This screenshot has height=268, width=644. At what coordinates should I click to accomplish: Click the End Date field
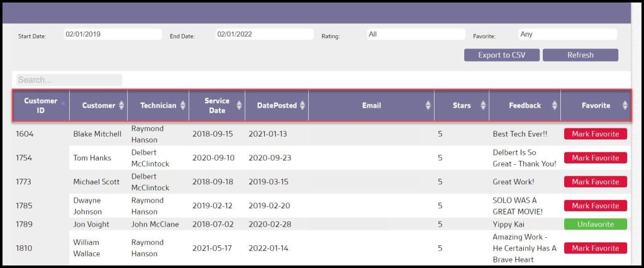point(264,35)
